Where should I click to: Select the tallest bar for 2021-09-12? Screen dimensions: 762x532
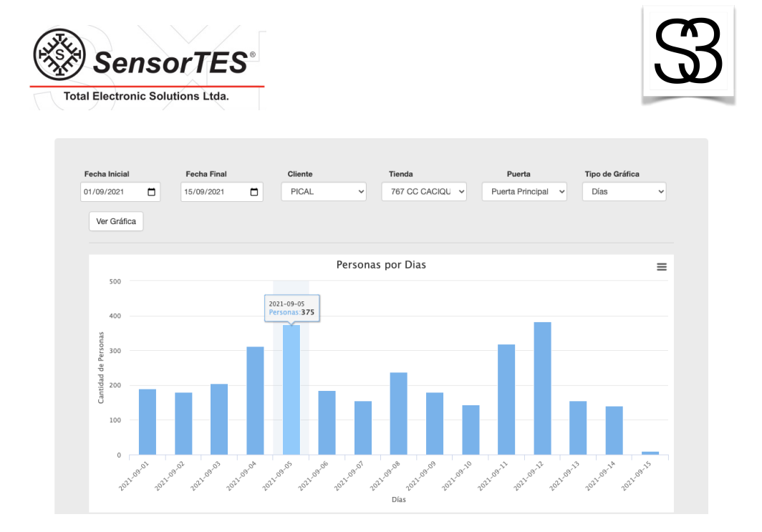(x=542, y=389)
